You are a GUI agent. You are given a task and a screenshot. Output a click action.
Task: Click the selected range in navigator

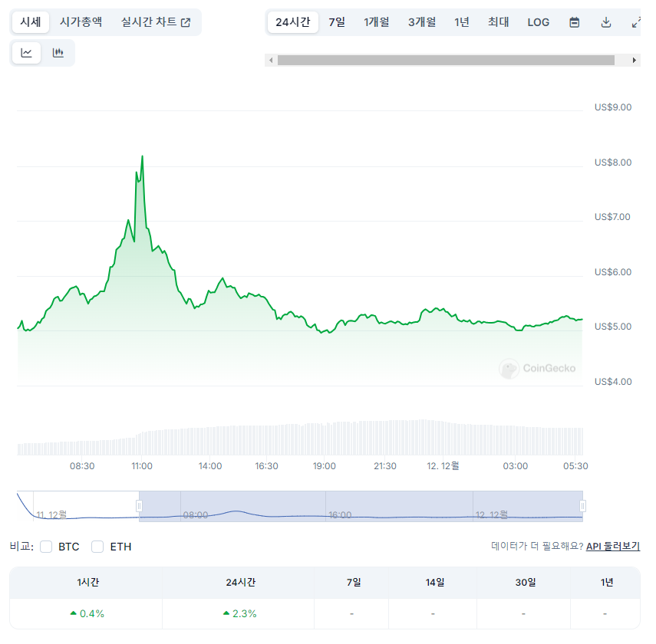pos(361,507)
